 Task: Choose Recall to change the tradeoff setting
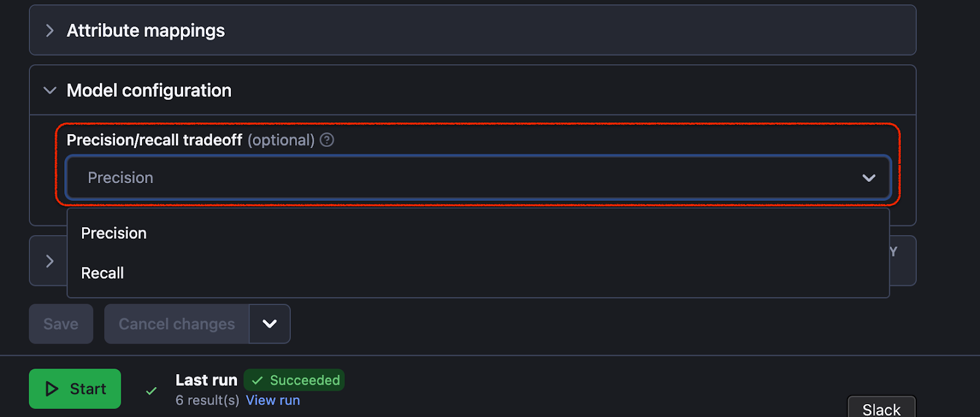[x=102, y=272]
